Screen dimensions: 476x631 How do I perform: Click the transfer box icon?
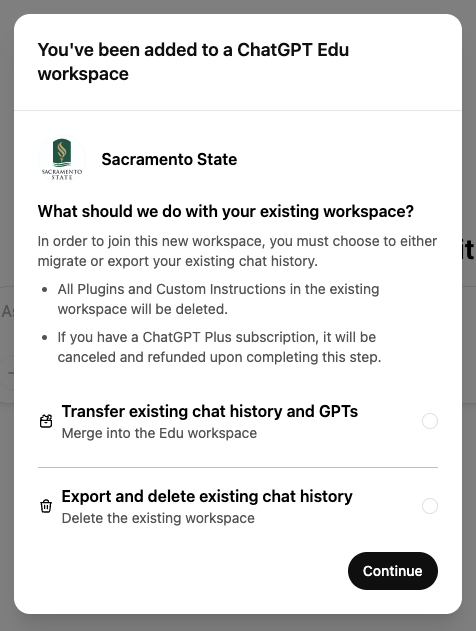click(46, 421)
